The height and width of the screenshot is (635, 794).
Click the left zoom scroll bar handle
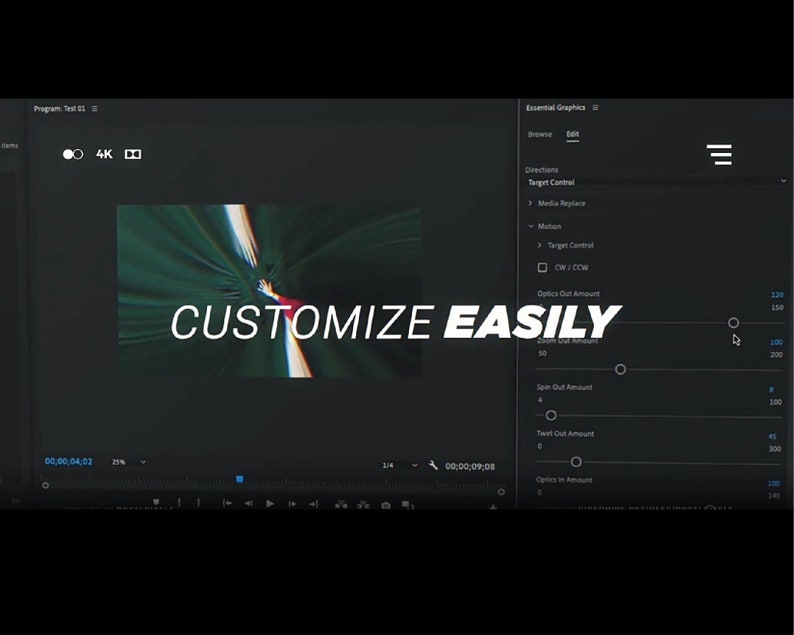tap(45, 485)
